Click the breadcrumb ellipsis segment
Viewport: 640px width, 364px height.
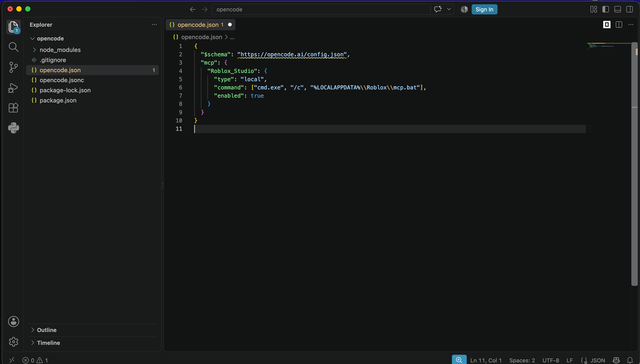(232, 37)
